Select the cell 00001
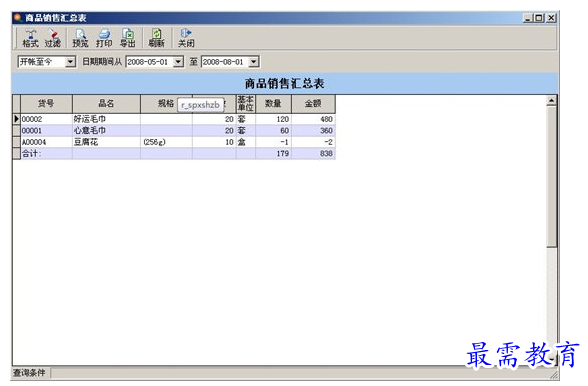Screen dimensions: 588x386 click(46, 131)
